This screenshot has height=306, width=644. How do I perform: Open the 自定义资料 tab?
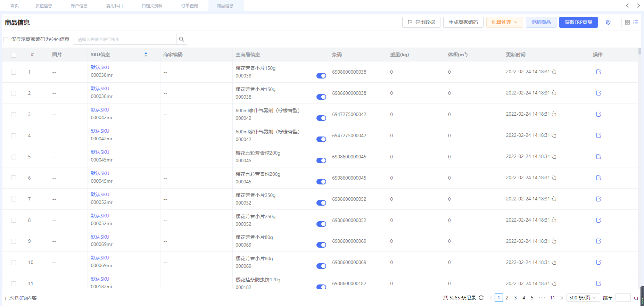point(152,6)
